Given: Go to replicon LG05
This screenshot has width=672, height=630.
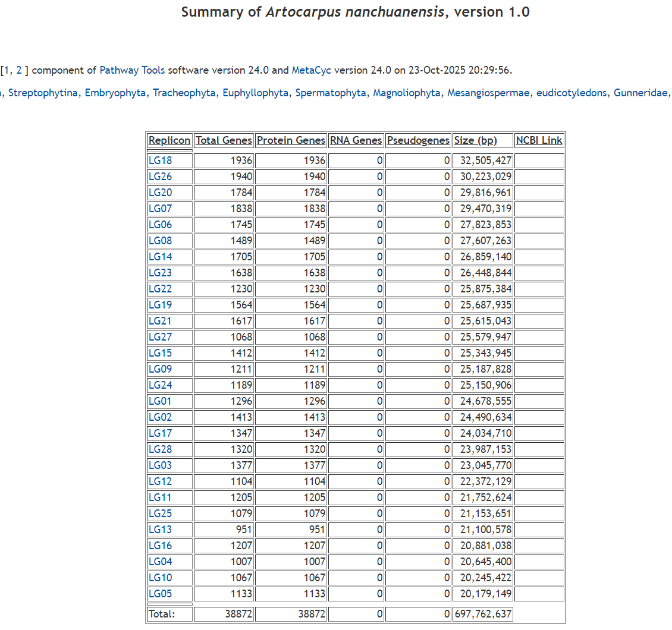Looking at the screenshot, I should [160, 594].
